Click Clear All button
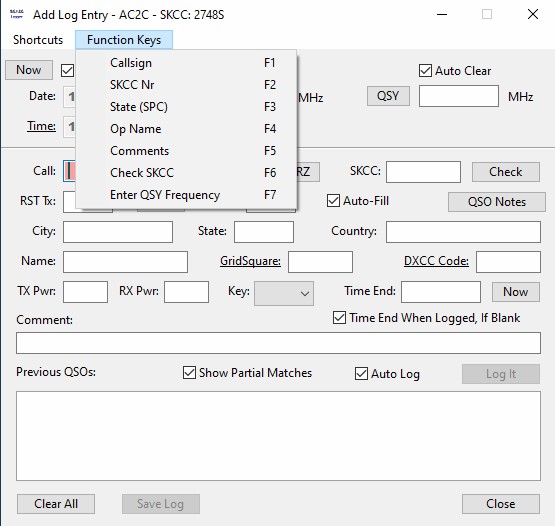The width and height of the screenshot is (555, 526). [x=56, y=504]
